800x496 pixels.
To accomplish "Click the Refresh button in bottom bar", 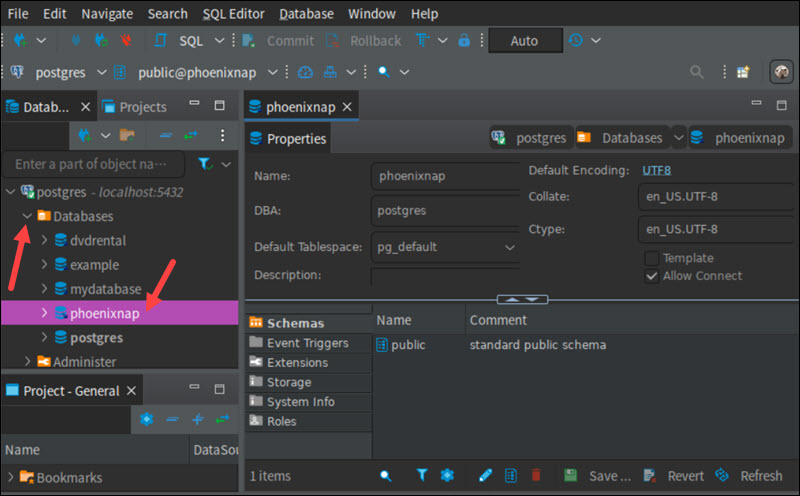I will (x=749, y=476).
